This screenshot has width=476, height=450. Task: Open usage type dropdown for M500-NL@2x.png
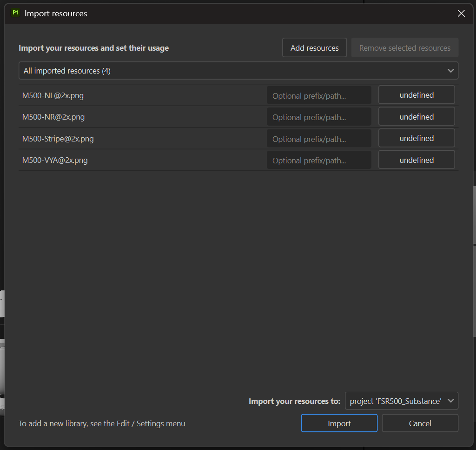[416, 95]
